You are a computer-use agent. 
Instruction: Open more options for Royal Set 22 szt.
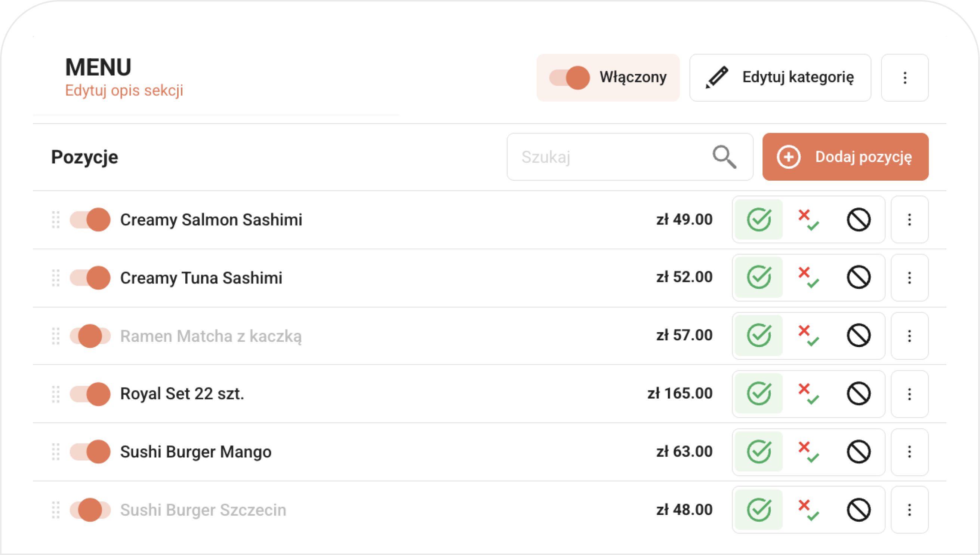coord(909,394)
